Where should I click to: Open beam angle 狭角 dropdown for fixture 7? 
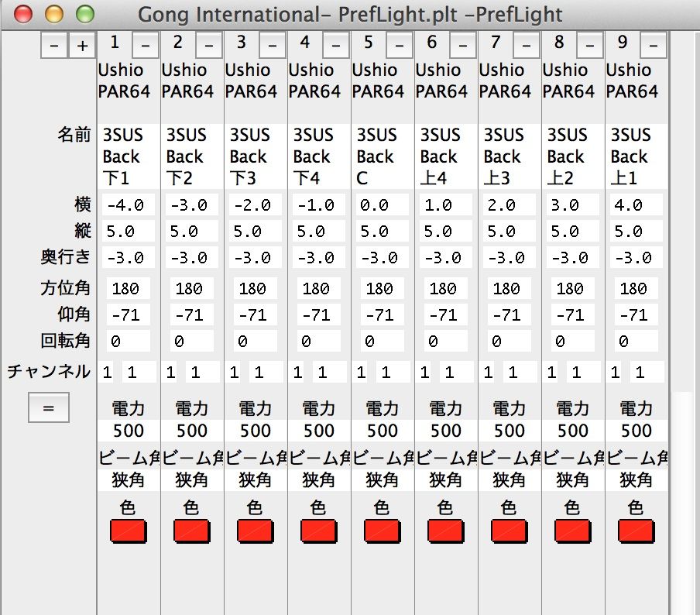pyautogui.click(x=509, y=480)
